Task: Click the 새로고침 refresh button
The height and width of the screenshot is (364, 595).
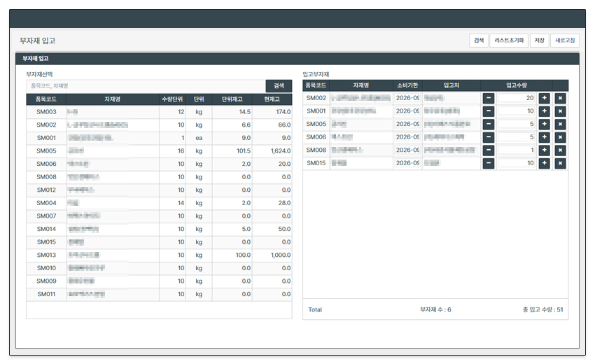Action: click(565, 41)
